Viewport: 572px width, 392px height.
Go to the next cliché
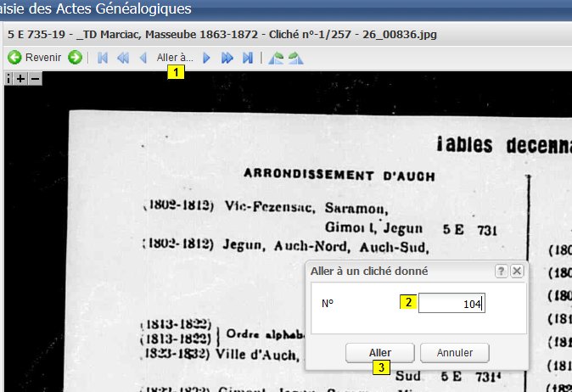pyautogui.click(x=206, y=58)
